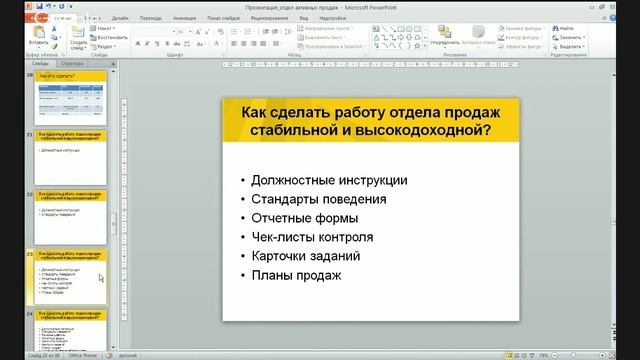Change text case with Aa button

[200, 44]
